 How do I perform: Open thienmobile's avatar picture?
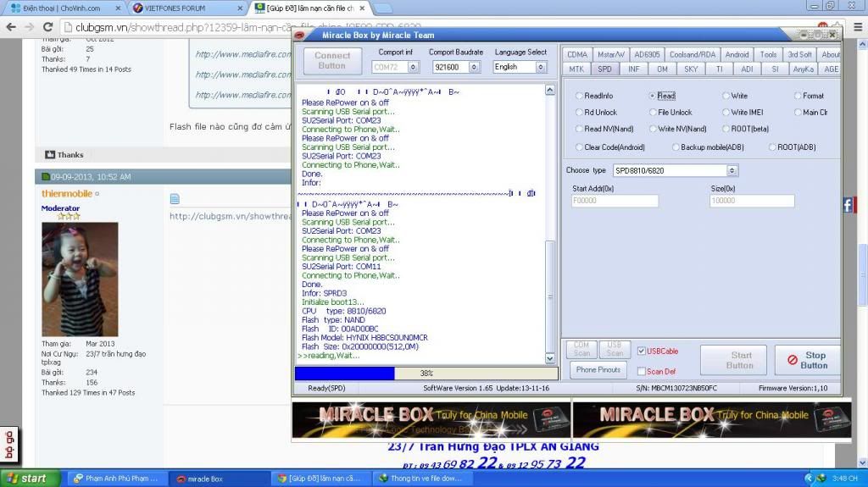pos(80,279)
